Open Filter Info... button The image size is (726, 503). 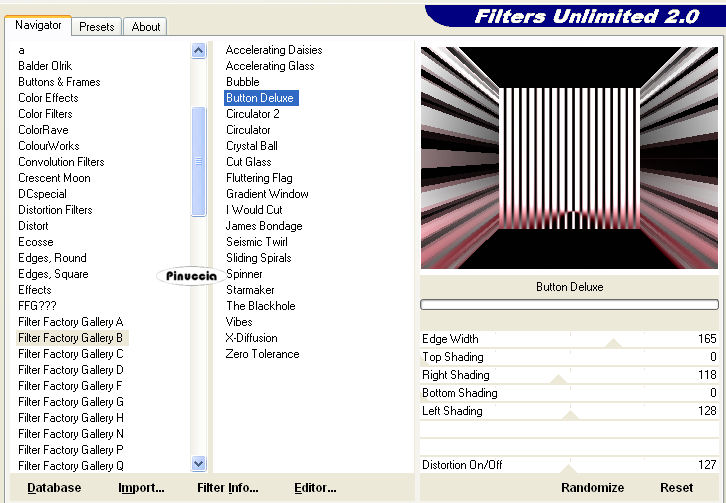pyautogui.click(x=228, y=488)
